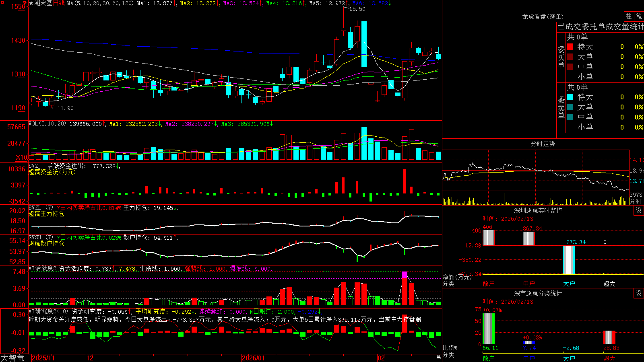This screenshot has width=644, height=362.
Task: Click the 强势线: 3.000 label
Action: [206, 268]
